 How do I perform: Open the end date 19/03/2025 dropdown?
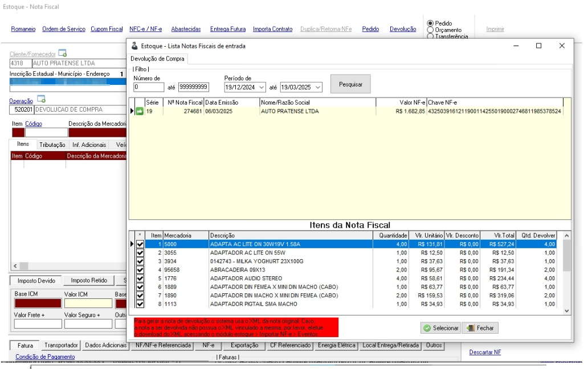317,87
